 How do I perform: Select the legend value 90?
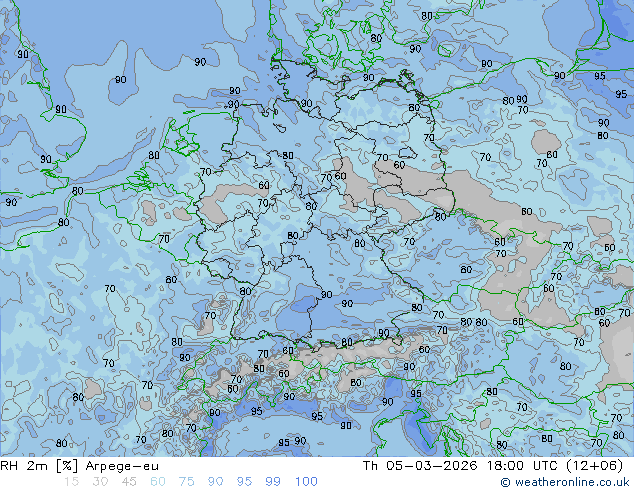click(215, 482)
